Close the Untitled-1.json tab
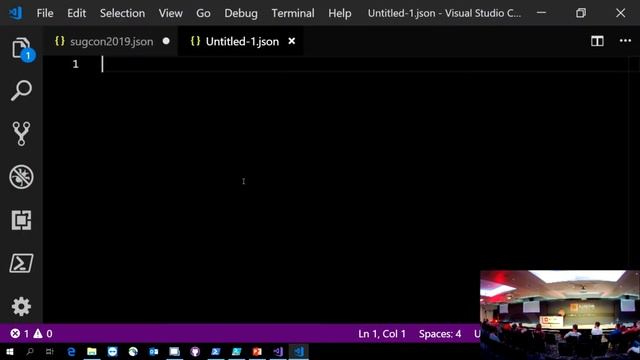The height and width of the screenshot is (360, 640). click(291, 41)
